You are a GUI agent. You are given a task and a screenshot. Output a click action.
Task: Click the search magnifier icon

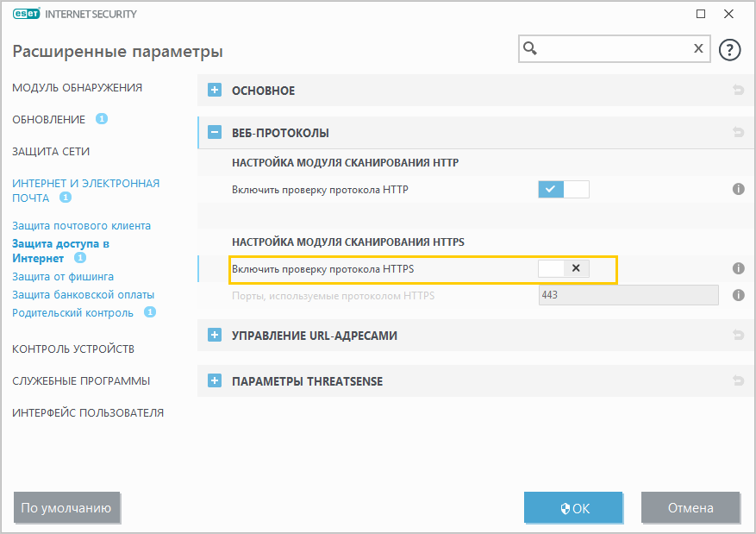(531, 49)
